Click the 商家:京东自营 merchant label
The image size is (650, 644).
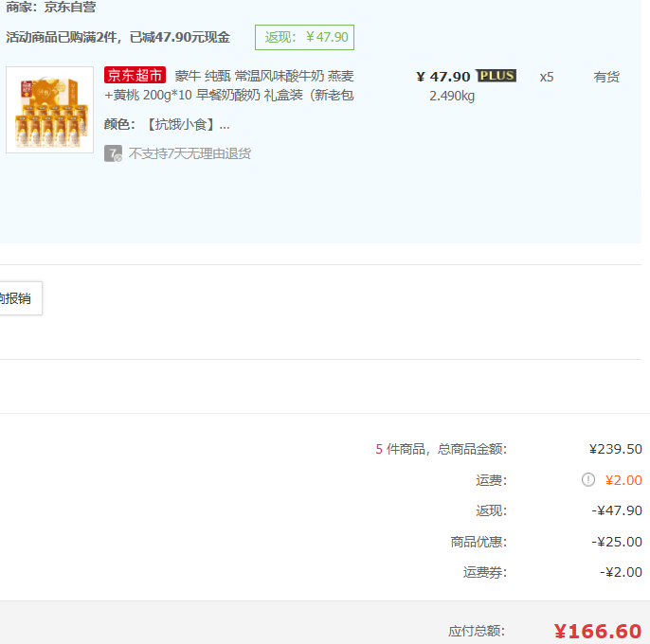pos(51,7)
